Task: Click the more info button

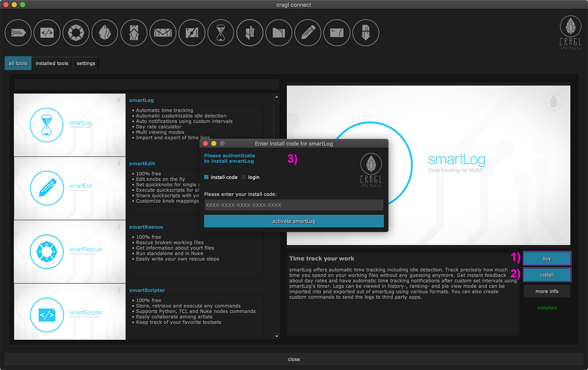Action: pos(547,291)
